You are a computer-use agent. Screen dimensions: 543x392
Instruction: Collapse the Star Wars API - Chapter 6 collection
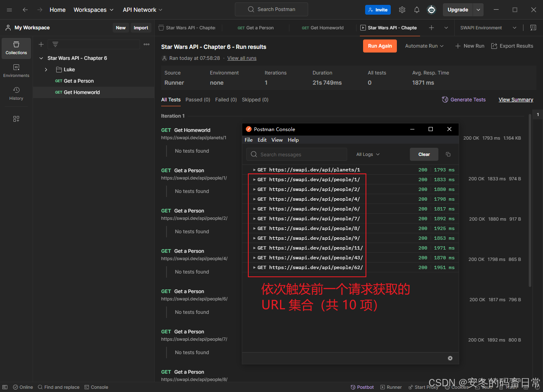[41, 58]
